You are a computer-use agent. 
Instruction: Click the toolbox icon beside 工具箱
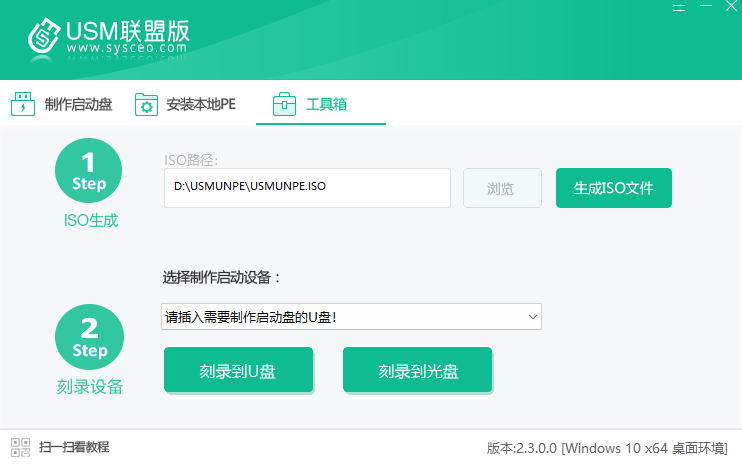pyautogui.click(x=285, y=104)
